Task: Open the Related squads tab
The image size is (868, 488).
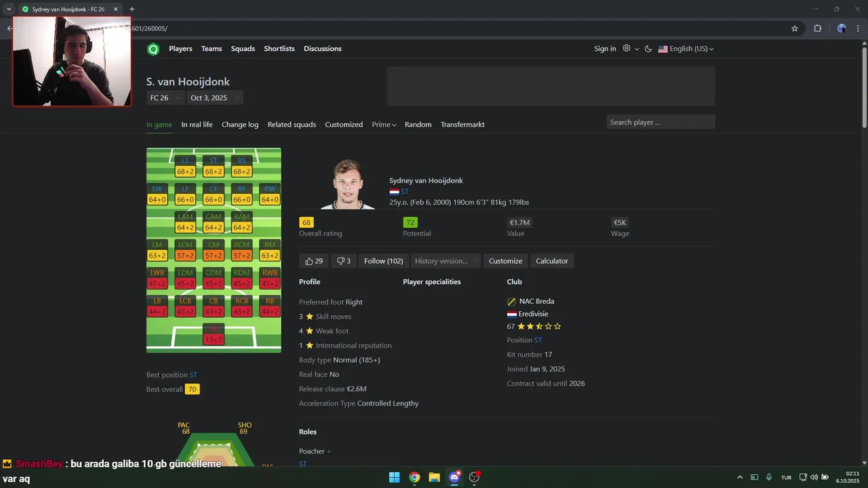Action: point(292,125)
